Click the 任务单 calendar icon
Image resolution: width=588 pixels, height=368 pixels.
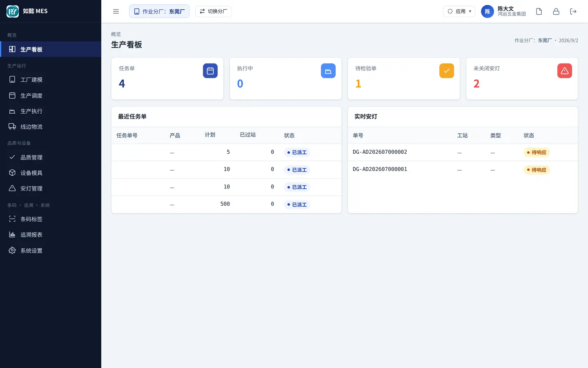[x=210, y=71]
